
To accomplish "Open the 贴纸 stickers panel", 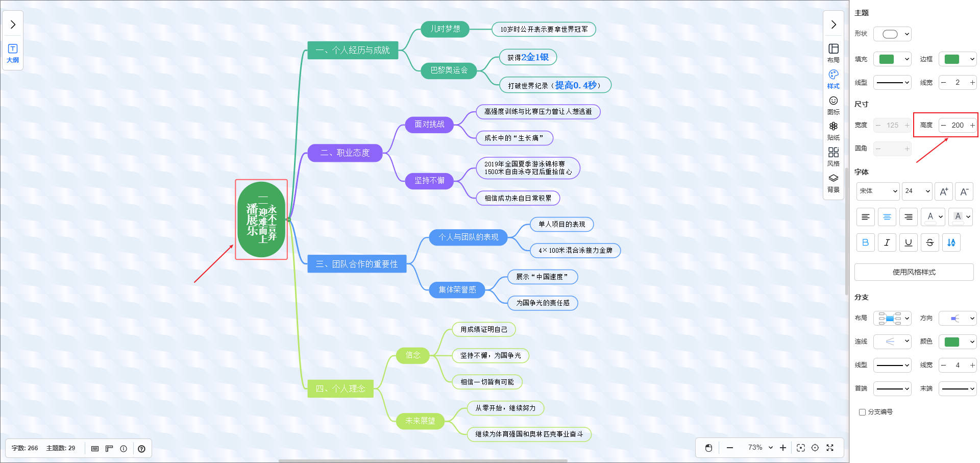I will tap(833, 130).
